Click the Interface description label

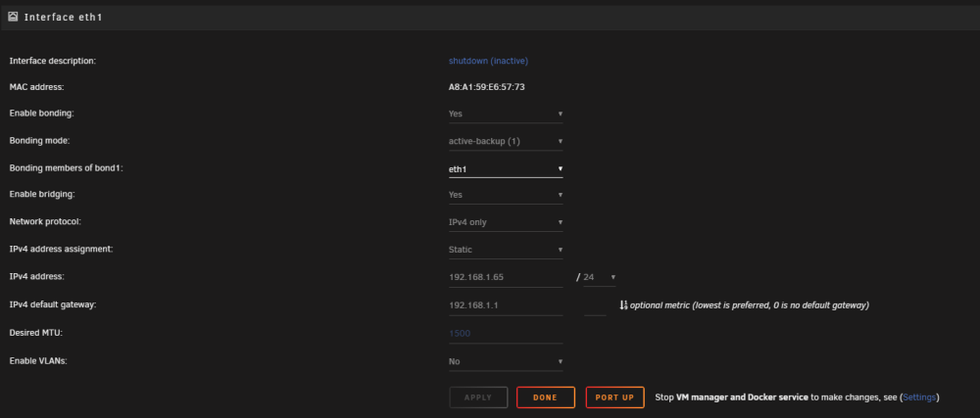[53, 61]
